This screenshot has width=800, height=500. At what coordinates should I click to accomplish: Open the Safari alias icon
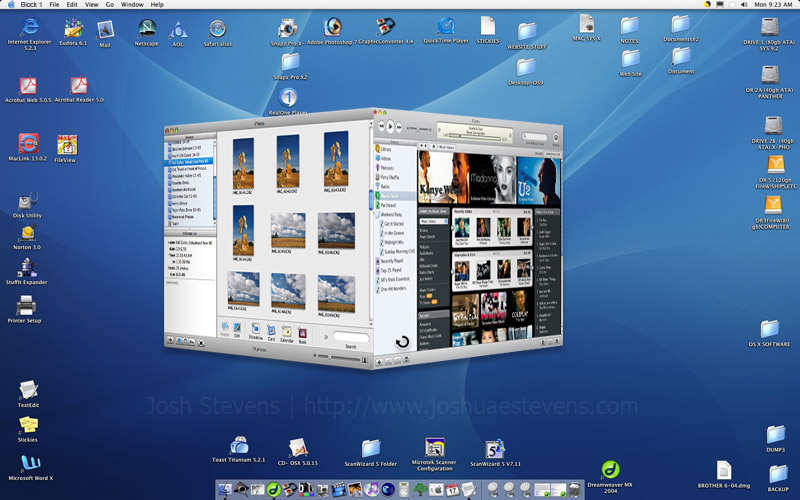tap(217, 29)
